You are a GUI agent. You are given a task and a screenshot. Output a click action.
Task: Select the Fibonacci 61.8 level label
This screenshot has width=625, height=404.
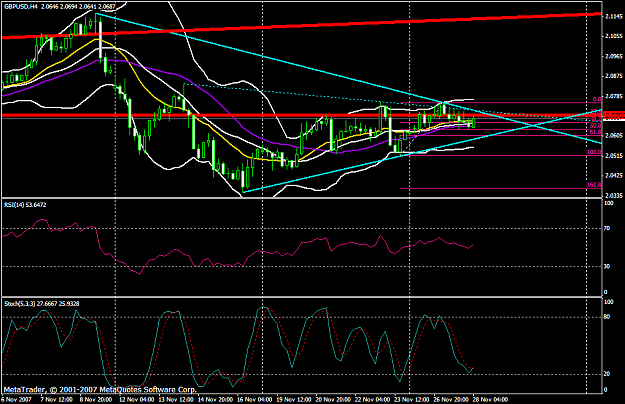[596, 132]
